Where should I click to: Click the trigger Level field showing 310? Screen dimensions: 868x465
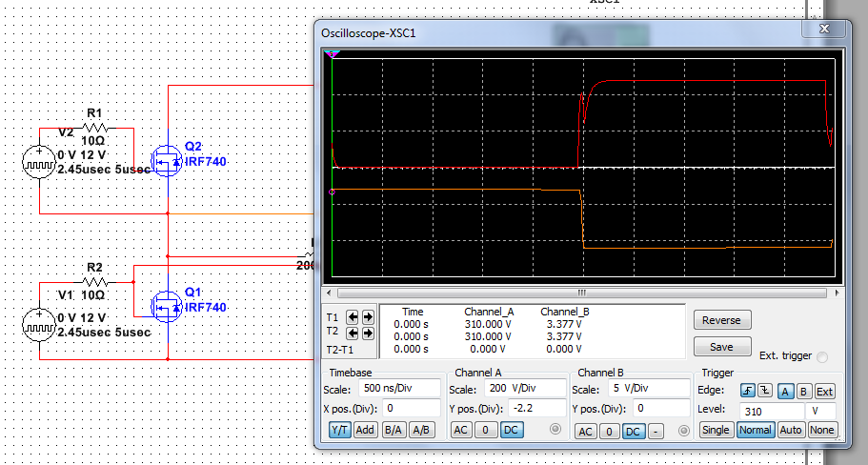point(772,412)
